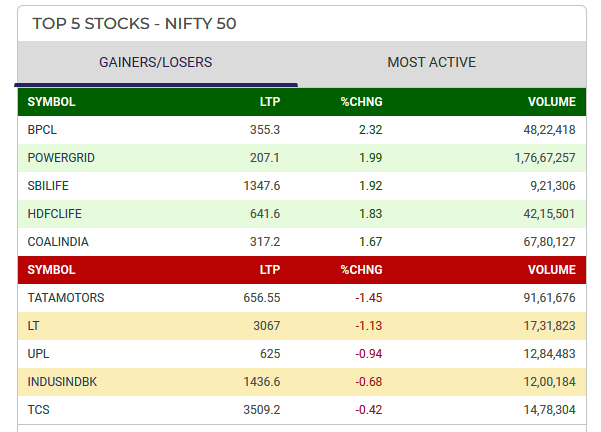The width and height of the screenshot is (601, 432).
Task: Click the TOP 5 STOCKS - NIFTY 50 title
Action: click(134, 24)
